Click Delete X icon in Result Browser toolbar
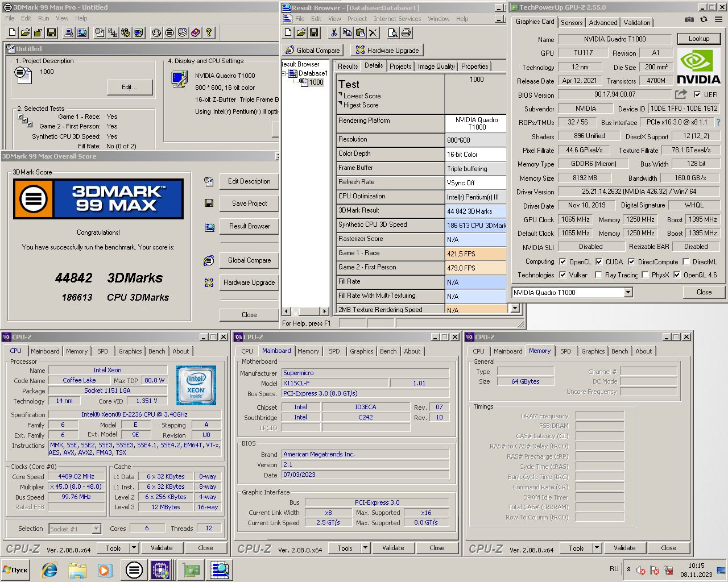The height and width of the screenshot is (582, 728). (x=373, y=33)
